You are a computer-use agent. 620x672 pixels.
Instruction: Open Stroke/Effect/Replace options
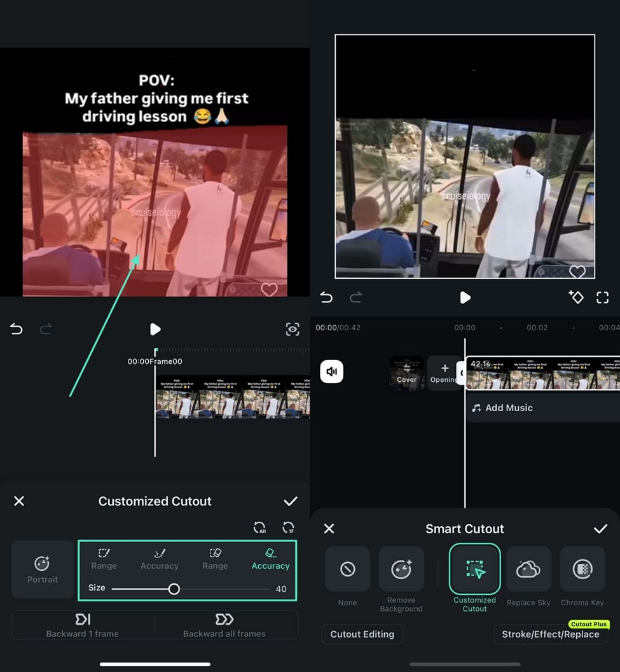[x=551, y=634]
